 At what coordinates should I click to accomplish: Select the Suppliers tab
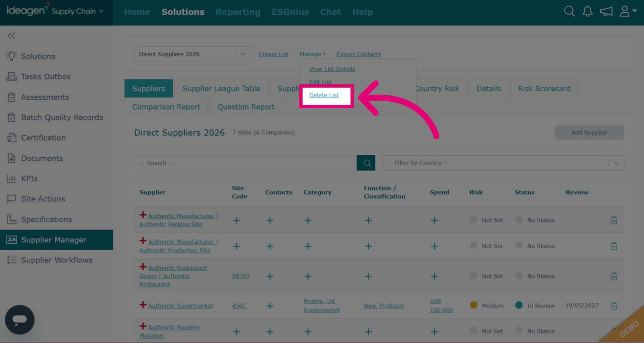pos(149,89)
